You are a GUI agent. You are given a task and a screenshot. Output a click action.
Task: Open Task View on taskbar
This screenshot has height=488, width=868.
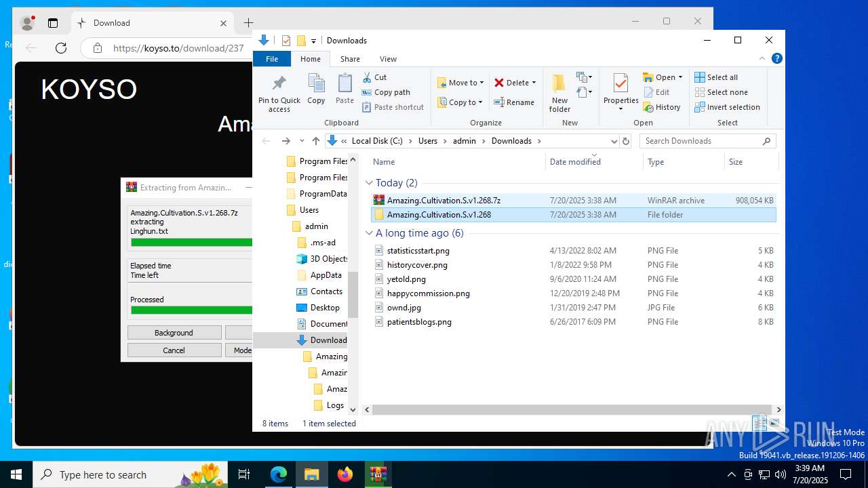pos(244,474)
